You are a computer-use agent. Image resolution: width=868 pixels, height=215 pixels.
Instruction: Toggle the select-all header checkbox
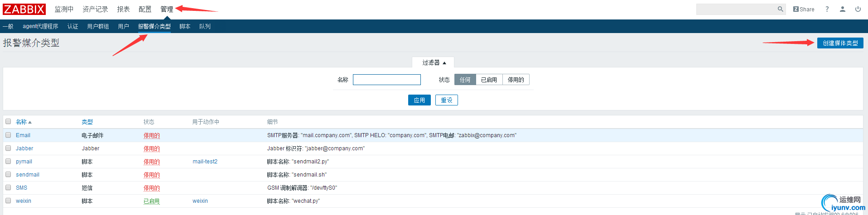click(8, 121)
